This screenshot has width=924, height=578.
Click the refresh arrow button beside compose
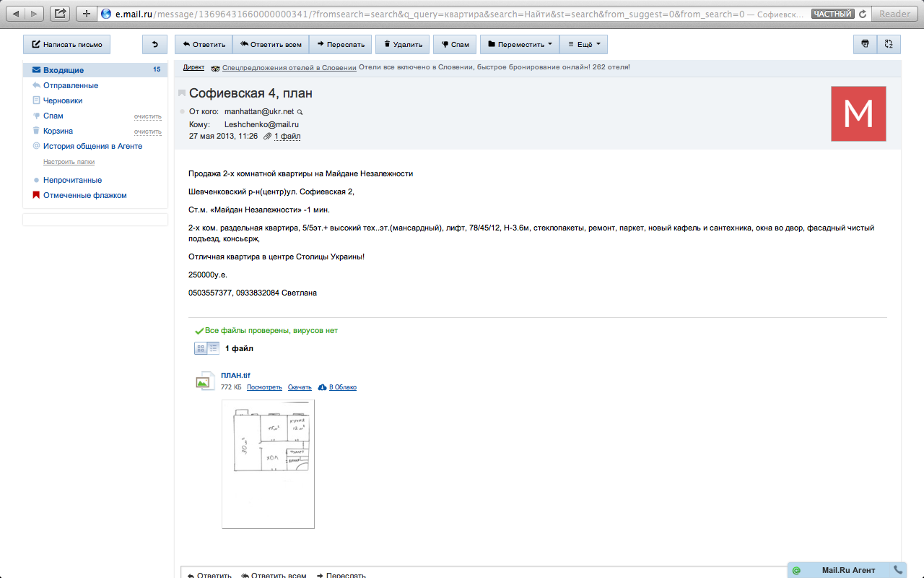click(x=154, y=44)
